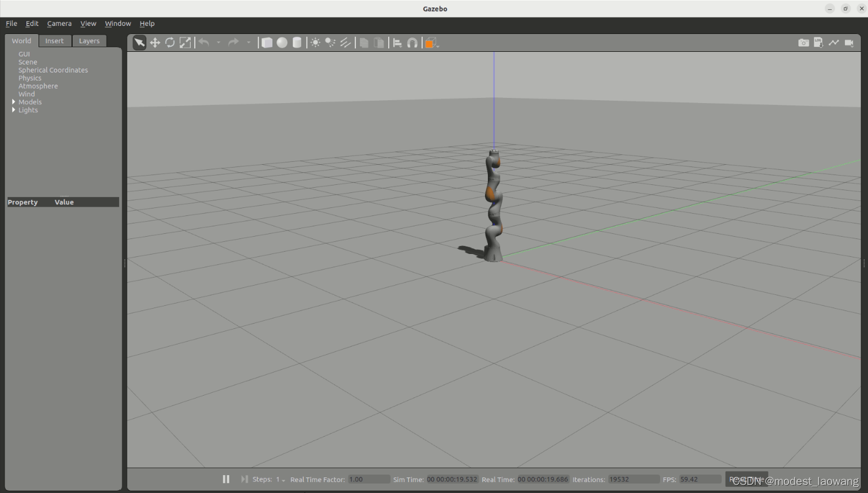Click the undo arrow icon
The width and height of the screenshot is (868, 493).
pyautogui.click(x=204, y=42)
